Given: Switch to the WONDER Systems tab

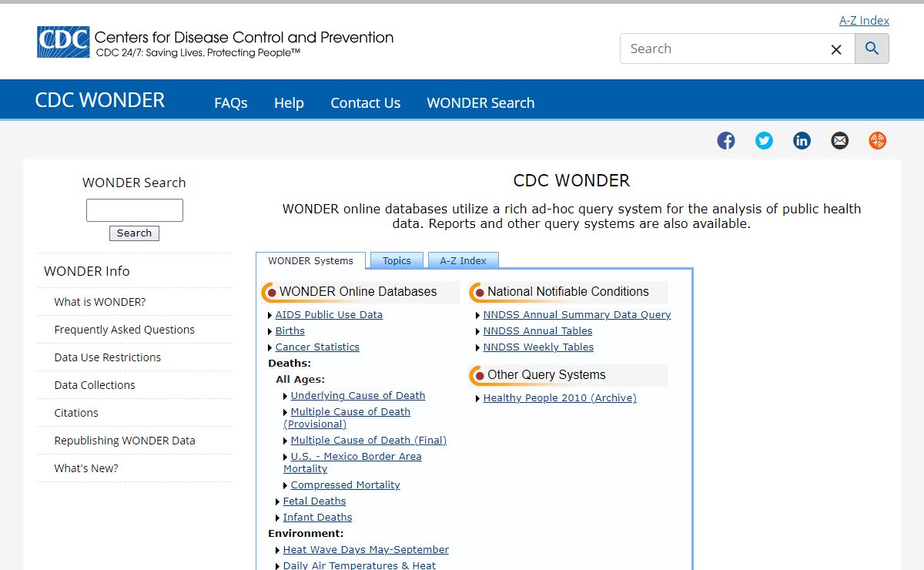Looking at the screenshot, I should (310, 260).
